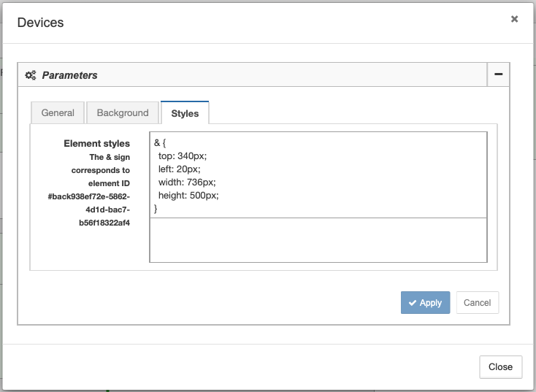Cancel the parameter edits

click(477, 302)
